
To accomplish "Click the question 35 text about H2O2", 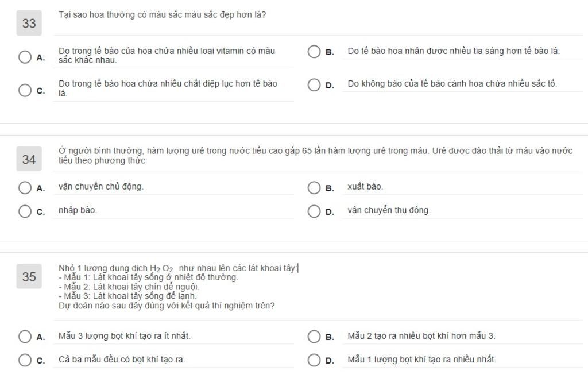I will (x=179, y=287).
